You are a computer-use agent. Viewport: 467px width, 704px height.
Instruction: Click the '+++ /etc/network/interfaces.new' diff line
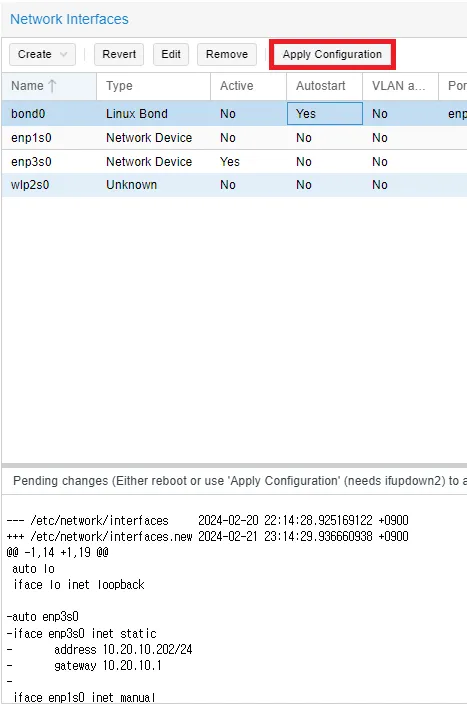coord(207,537)
